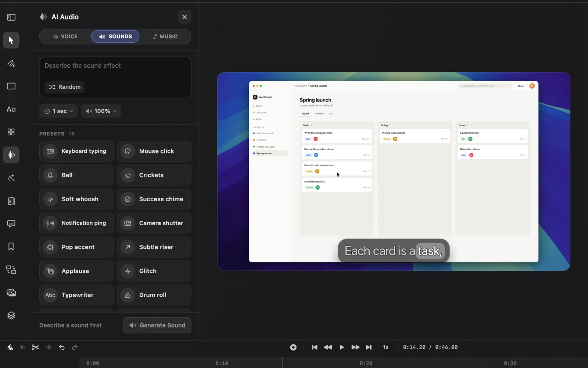Open the AI audio waveform panel

pyautogui.click(x=11, y=155)
